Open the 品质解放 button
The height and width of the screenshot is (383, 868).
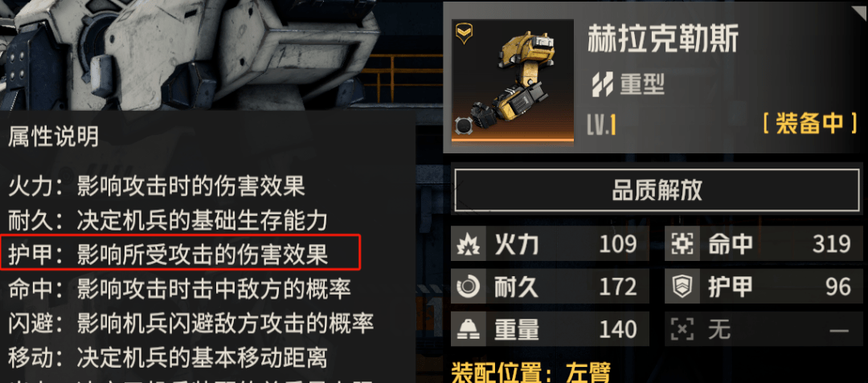pyautogui.click(x=657, y=190)
